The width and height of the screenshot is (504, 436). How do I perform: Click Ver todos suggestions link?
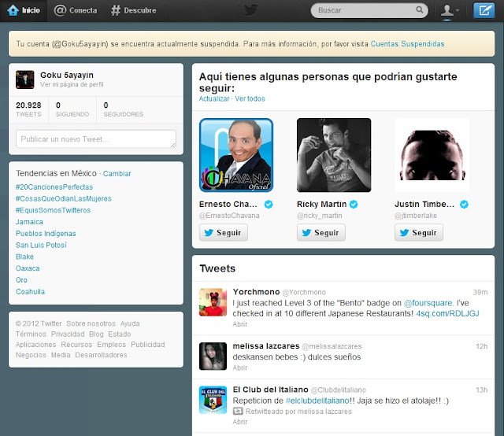[x=250, y=98]
